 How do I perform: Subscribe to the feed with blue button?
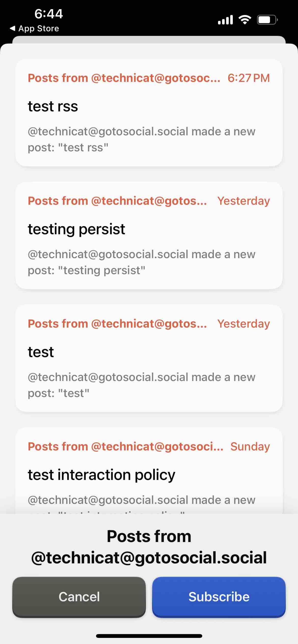(x=219, y=597)
